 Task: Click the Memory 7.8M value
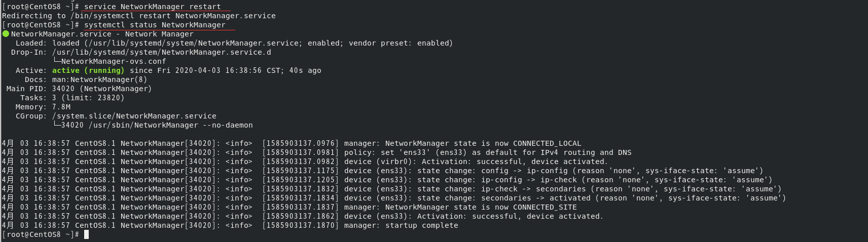pos(61,107)
